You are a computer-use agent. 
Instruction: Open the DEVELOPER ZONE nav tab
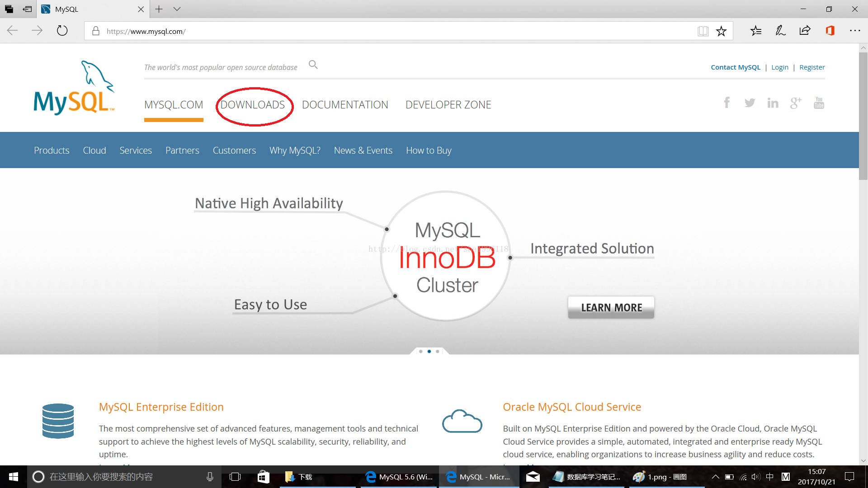coord(448,105)
